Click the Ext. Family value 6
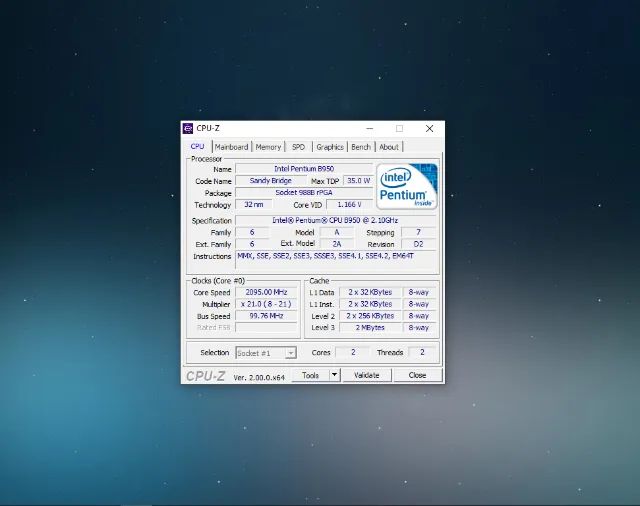Screen dimensions: 640x506 pos(252,244)
